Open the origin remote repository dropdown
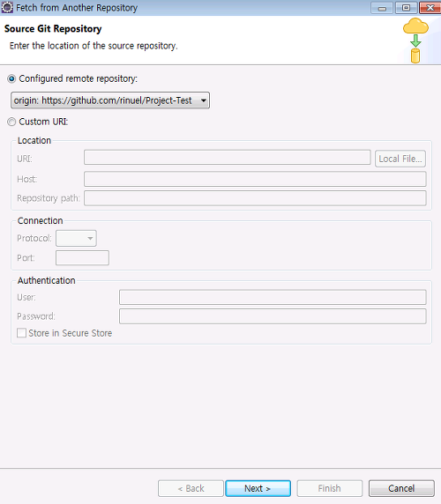The width and height of the screenshot is (441, 504). pyautogui.click(x=110, y=100)
